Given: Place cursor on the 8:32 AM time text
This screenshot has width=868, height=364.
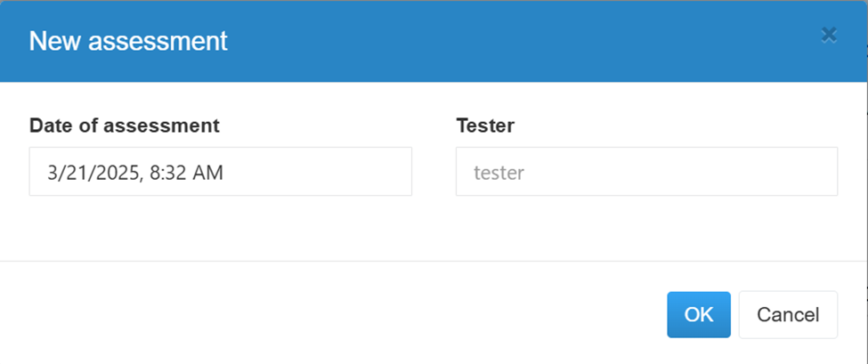Looking at the screenshot, I should point(187,174).
